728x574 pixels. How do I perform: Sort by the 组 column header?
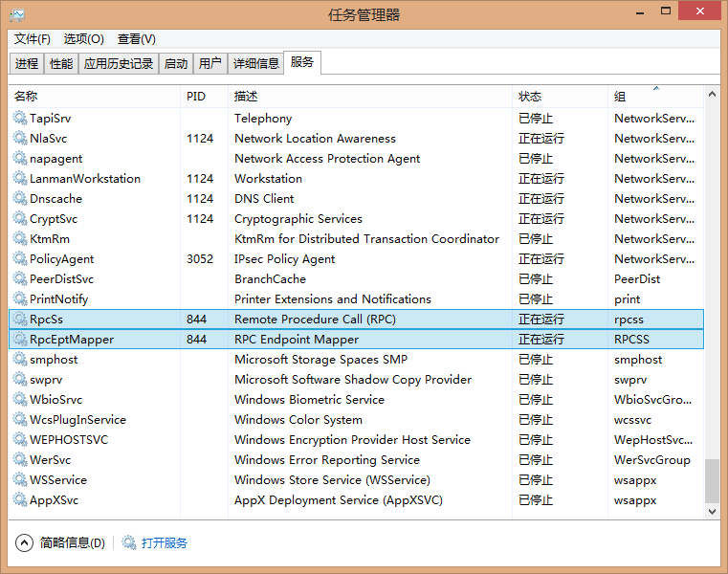pos(656,97)
